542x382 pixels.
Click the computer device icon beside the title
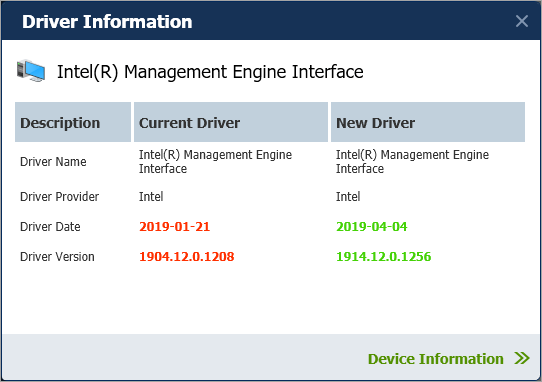[x=31, y=71]
